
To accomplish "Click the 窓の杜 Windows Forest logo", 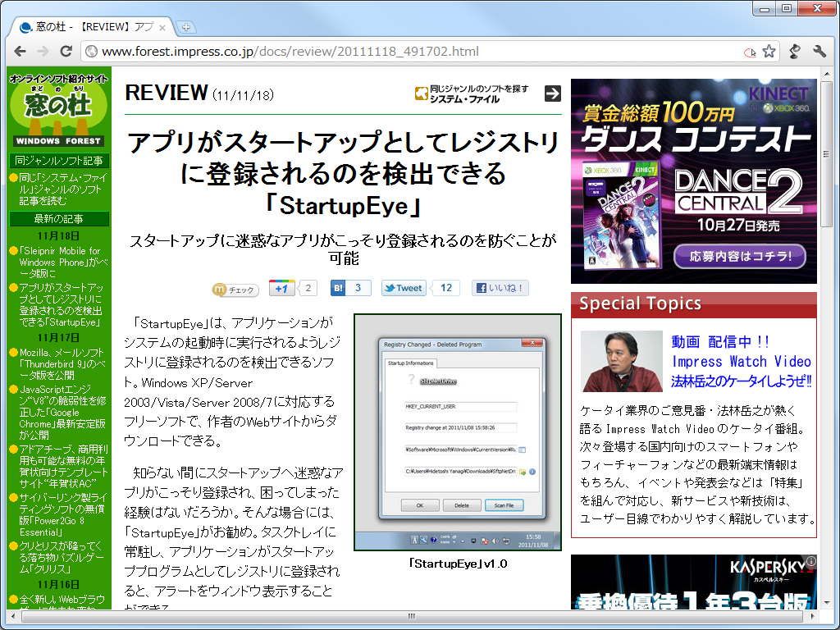I will coord(58,110).
